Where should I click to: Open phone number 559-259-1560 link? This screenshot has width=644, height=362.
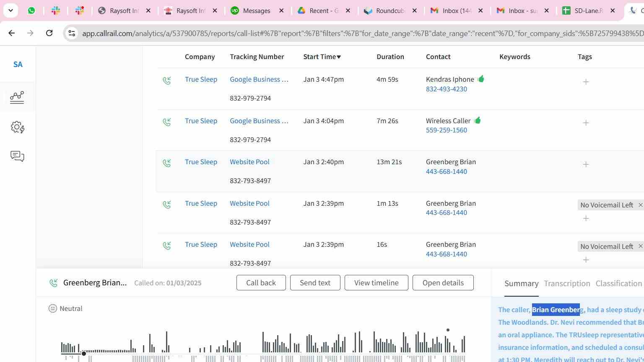446,130
